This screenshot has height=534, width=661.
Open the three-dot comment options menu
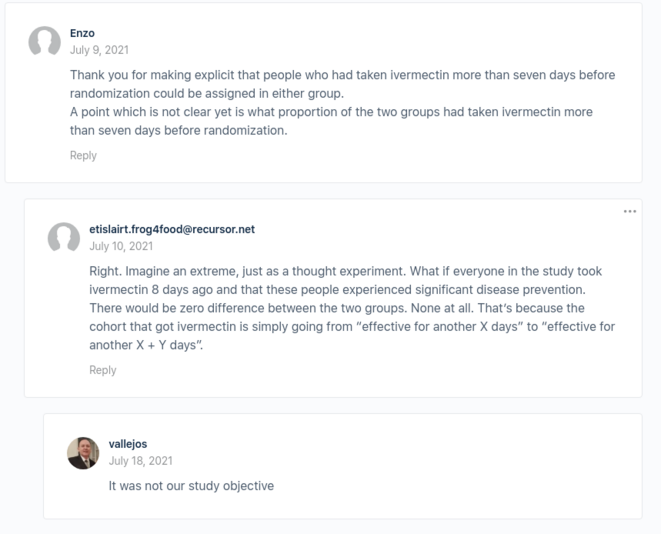(x=630, y=211)
